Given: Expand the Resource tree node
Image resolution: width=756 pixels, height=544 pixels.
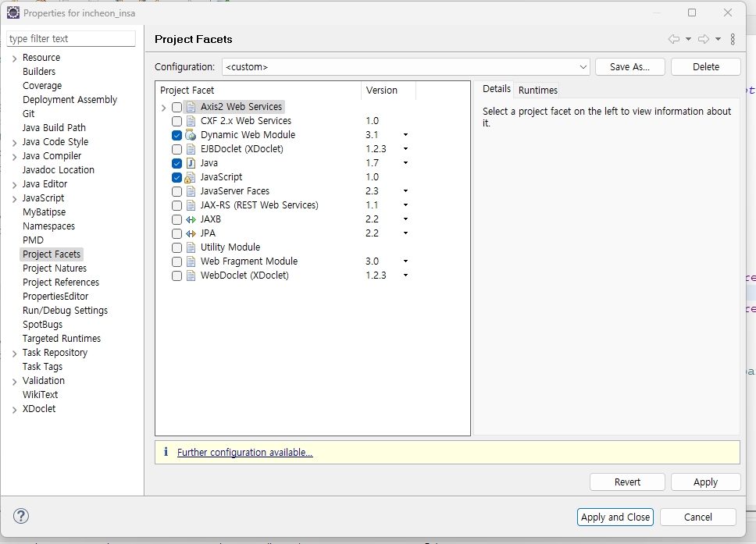Looking at the screenshot, I should [x=15, y=59].
